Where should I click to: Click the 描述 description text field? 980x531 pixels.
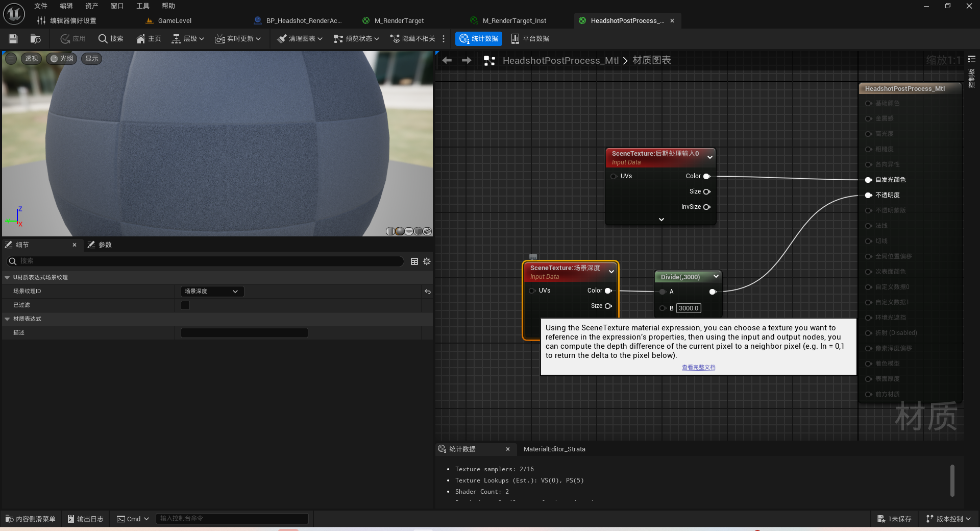[244, 333]
